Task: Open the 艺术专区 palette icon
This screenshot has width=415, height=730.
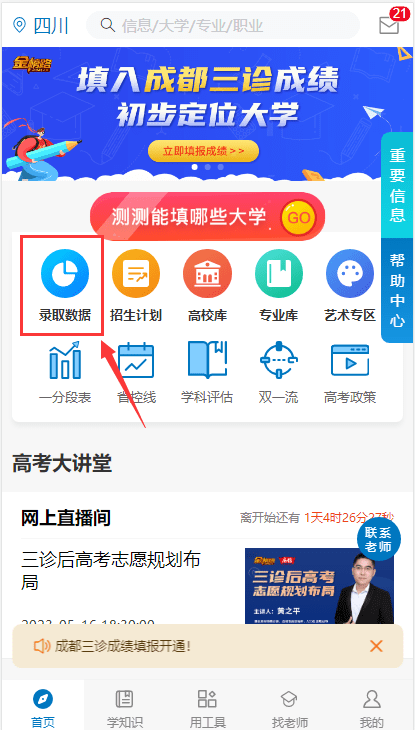Action: (x=350, y=273)
